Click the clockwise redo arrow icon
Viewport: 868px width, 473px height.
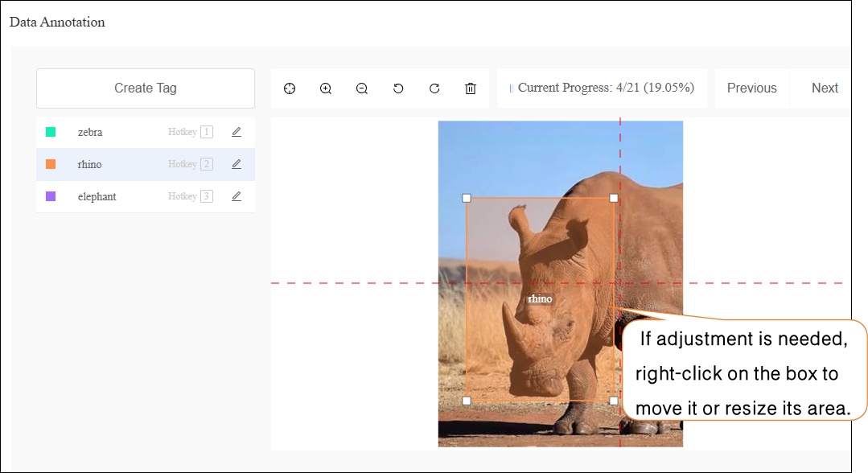434,88
